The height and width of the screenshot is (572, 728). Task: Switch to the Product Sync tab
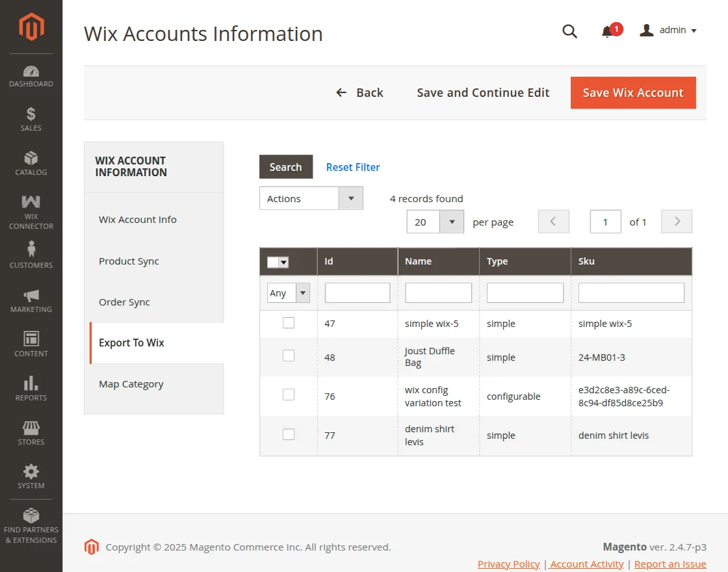(x=129, y=261)
